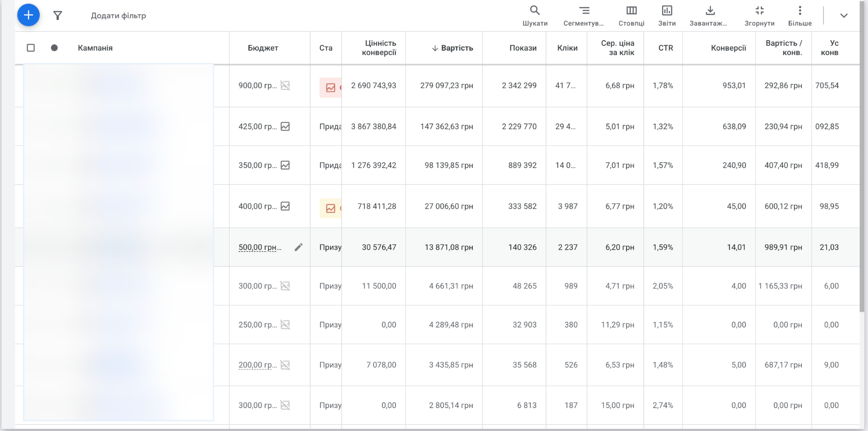Click the 200,00 грн underlined budget
Viewport: 868px width, 431px height.
click(x=257, y=365)
